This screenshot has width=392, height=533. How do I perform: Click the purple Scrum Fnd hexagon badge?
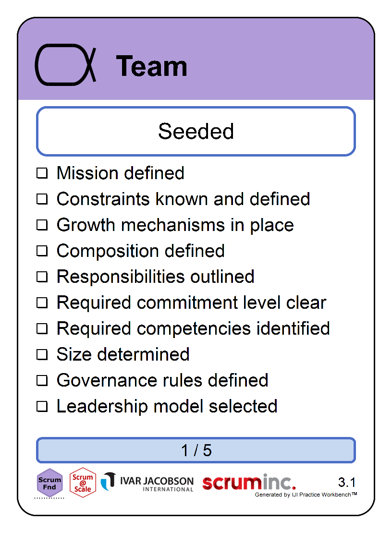(x=49, y=483)
